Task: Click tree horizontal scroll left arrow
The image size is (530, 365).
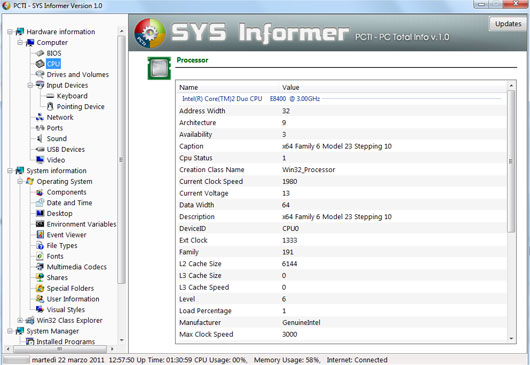Action: [8, 348]
